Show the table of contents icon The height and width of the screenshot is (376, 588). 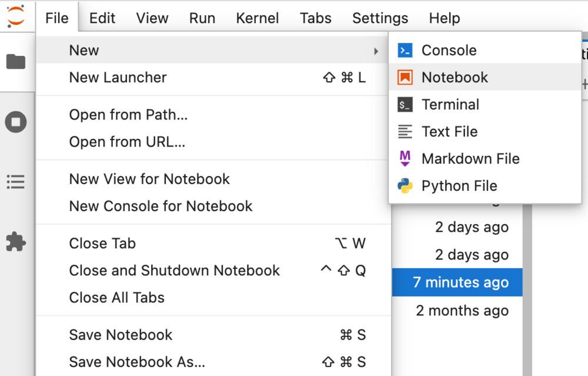[16, 182]
